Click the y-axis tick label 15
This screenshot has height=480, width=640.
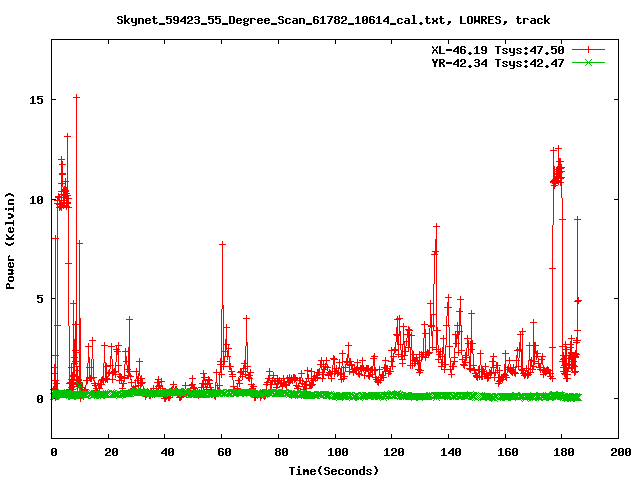pyautogui.click(x=36, y=100)
